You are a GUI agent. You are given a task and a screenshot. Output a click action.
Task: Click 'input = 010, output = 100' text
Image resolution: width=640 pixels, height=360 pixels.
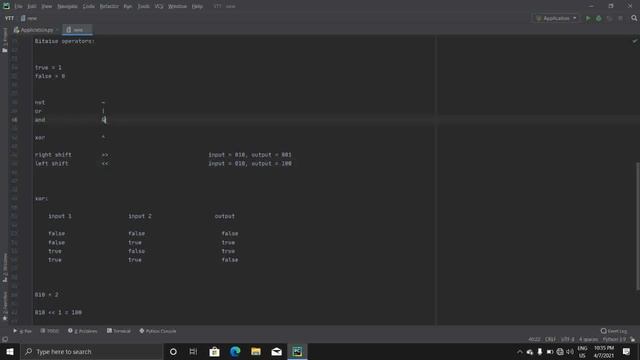coord(250,164)
